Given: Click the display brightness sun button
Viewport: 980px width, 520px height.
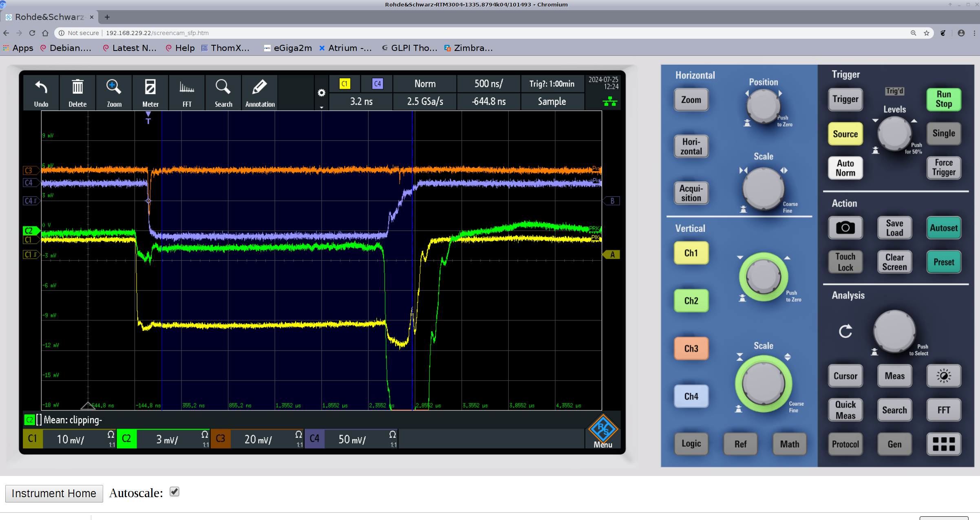Looking at the screenshot, I should pyautogui.click(x=943, y=376).
